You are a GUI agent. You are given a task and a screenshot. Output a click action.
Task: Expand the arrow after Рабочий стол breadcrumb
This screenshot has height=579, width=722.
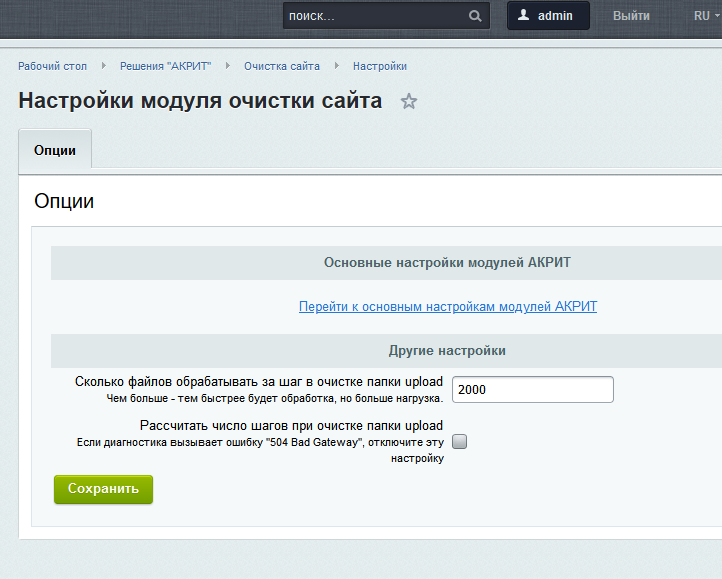(x=104, y=66)
